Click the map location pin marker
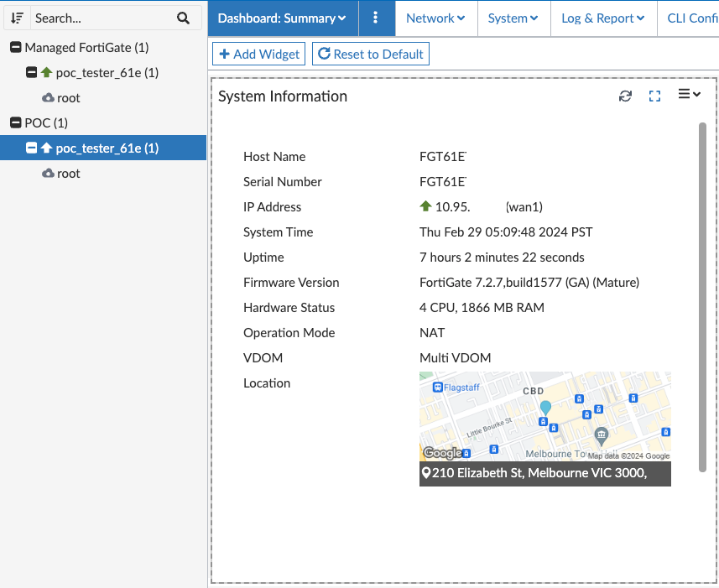This screenshot has height=588, width=719. tap(545, 408)
